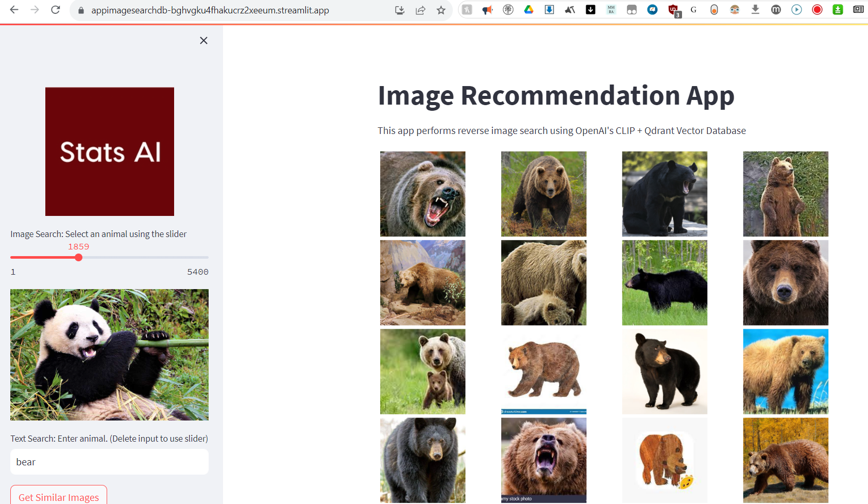Click the orange megaphone extension icon
868x504 pixels.
[x=487, y=10]
